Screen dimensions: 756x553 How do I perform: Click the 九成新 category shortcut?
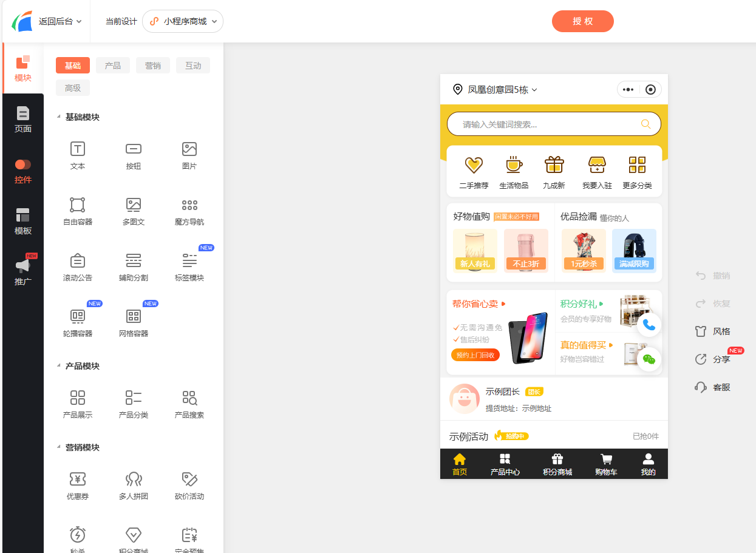[554, 172]
